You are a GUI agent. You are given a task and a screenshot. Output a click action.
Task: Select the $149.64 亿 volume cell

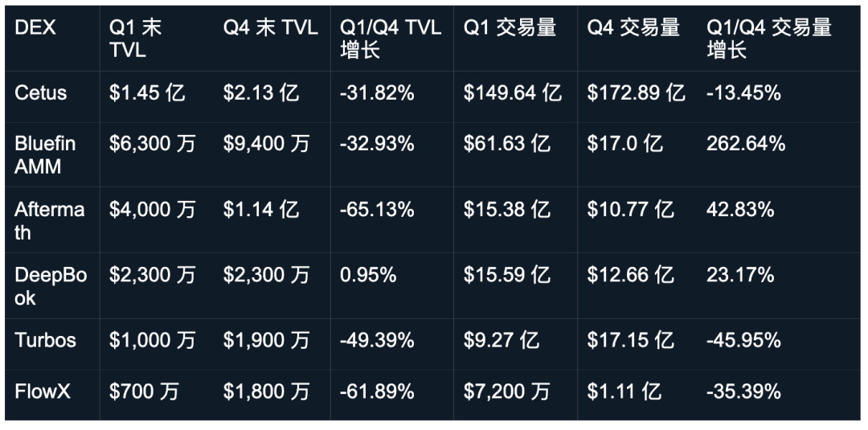(513, 93)
